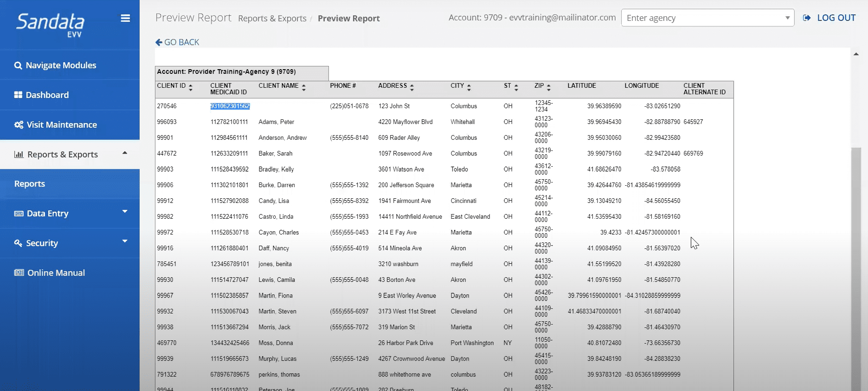Expand the Security submenu arrow

[125, 241]
